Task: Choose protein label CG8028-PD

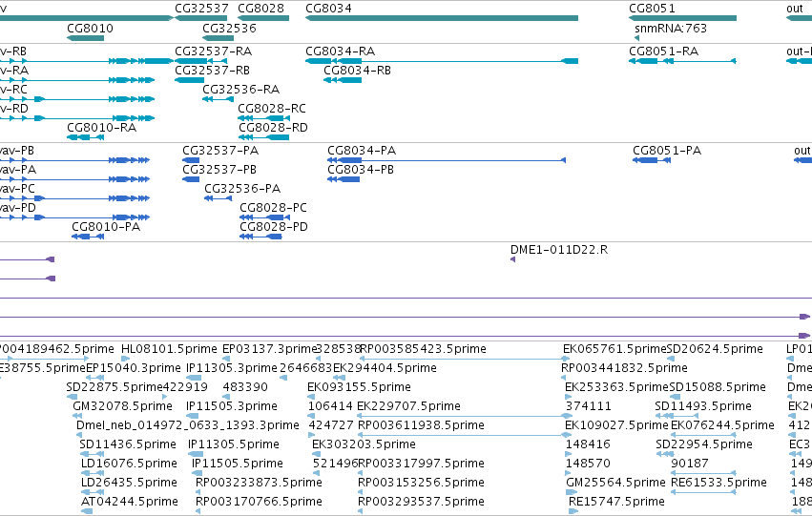Action: 274,227
